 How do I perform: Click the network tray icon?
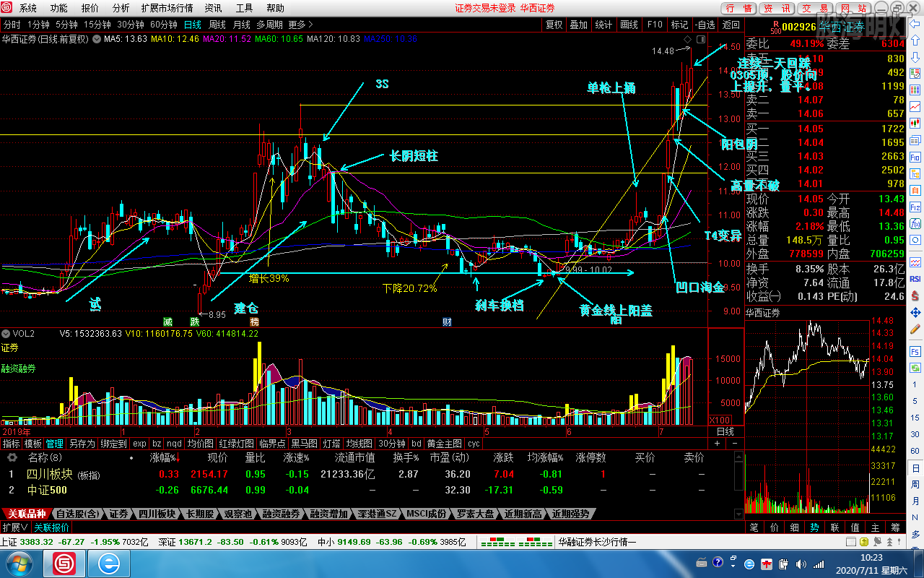818,563
